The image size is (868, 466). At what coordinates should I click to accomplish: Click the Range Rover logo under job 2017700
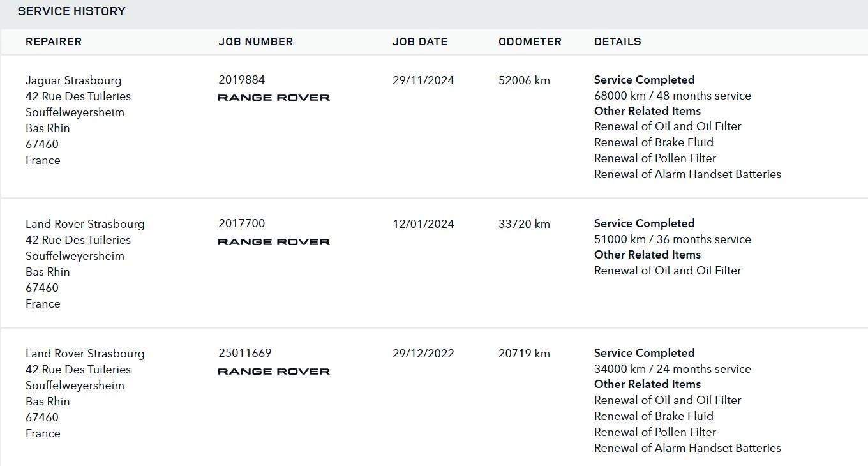click(x=274, y=242)
